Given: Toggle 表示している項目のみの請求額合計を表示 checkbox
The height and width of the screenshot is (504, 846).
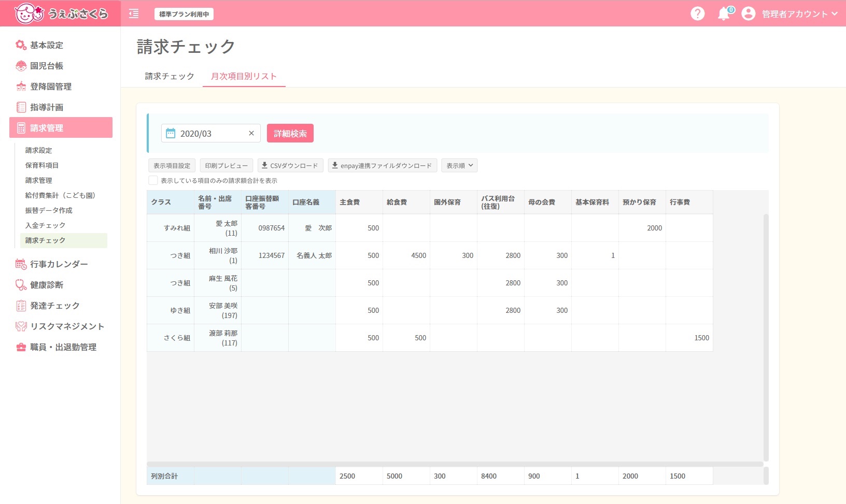Looking at the screenshot, I should (153, 180).
